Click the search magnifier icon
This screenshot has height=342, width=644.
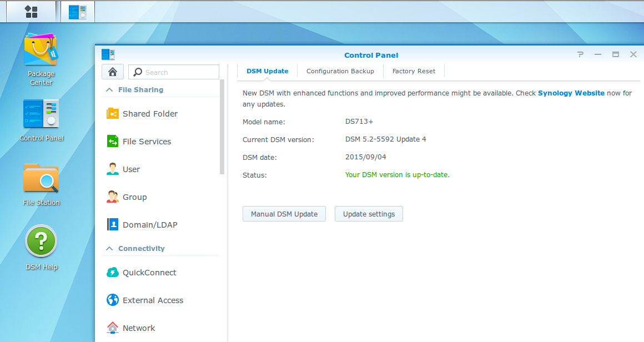tap(138, 72)
